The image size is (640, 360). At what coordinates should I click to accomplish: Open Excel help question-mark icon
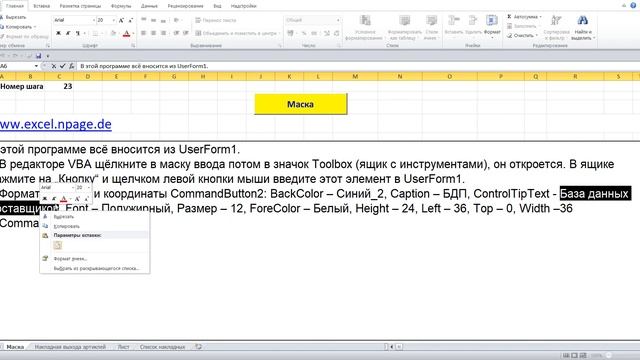(x=633, y=5)
